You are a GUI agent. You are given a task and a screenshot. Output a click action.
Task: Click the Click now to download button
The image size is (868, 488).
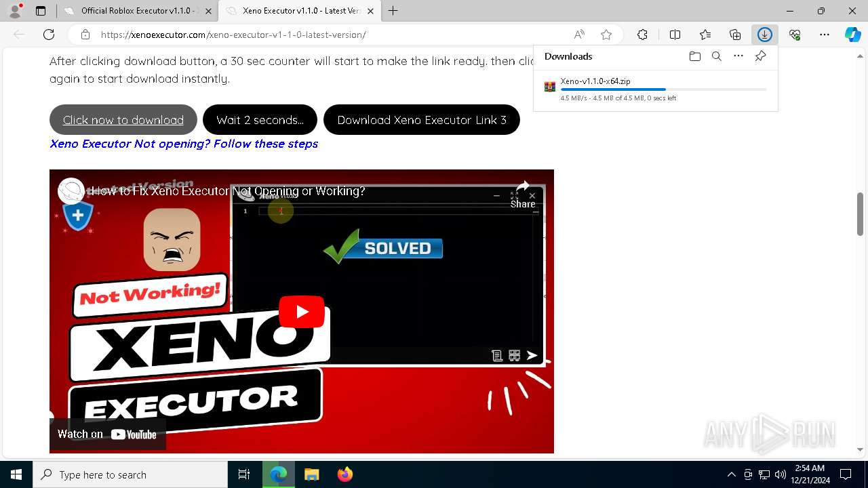[123, 120]
